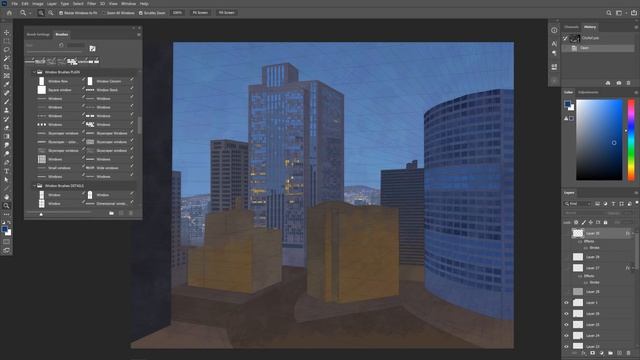The height and width of the screenshot is (360, 640).
Task: Select the Open state in History panel
Action: pyautogui.click(x=598, y=48)
